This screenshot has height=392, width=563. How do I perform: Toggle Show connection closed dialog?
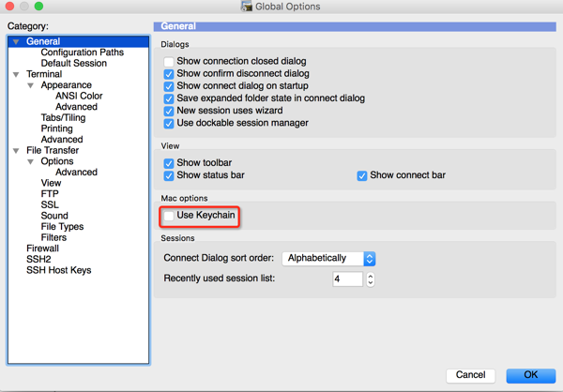[x=169, y=62]
